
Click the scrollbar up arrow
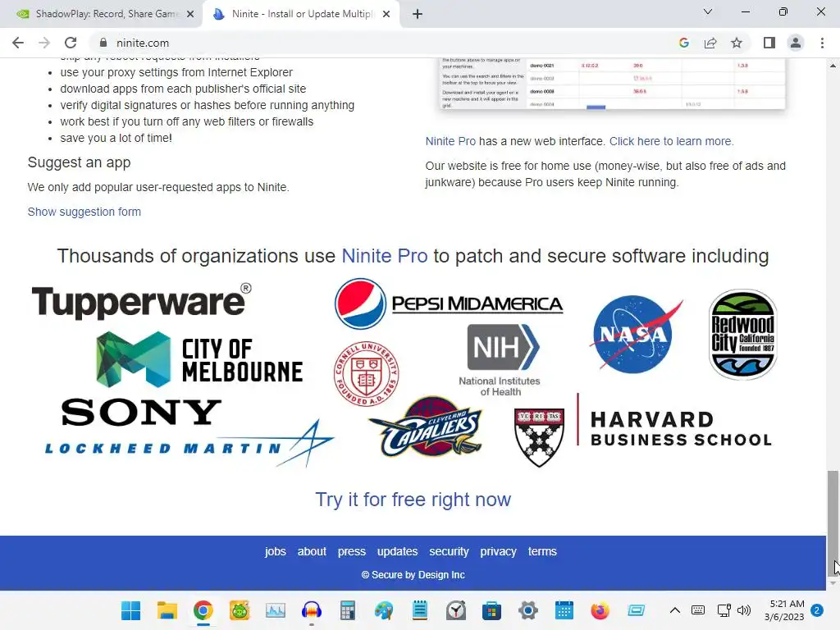(833, 66)
